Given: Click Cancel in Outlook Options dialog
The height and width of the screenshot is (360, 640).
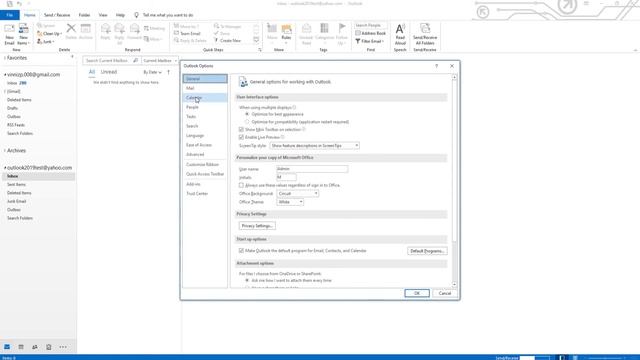Looking at the screenshot, I should click(x=444, y=293).
